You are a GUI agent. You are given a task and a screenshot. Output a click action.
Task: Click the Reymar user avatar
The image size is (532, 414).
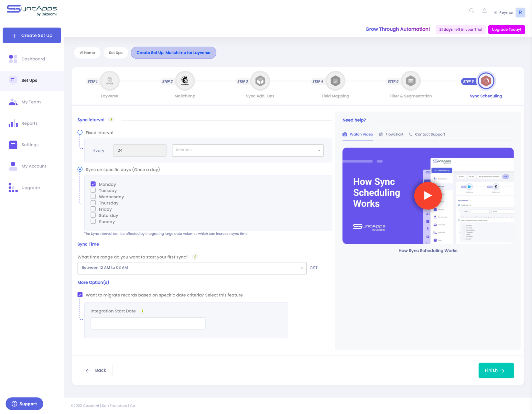point(520,12)
